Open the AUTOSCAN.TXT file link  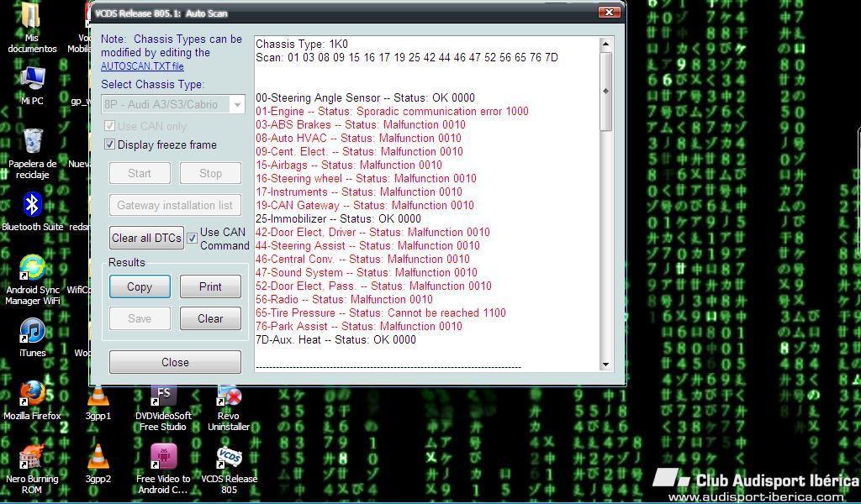pos(142,66)
